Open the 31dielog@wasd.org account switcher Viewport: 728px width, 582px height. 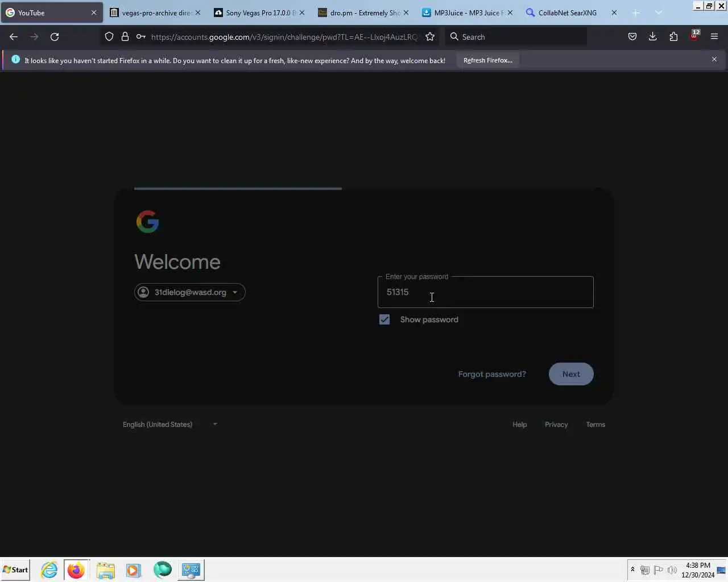click(190, 292)
